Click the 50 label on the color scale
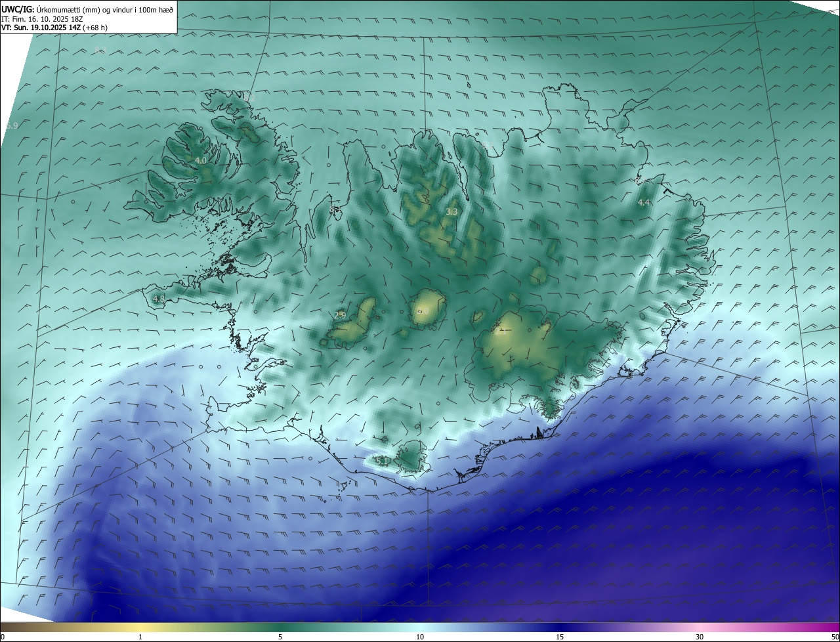The height and width of the screenshot is (642, 840). (x=835, y=637)
